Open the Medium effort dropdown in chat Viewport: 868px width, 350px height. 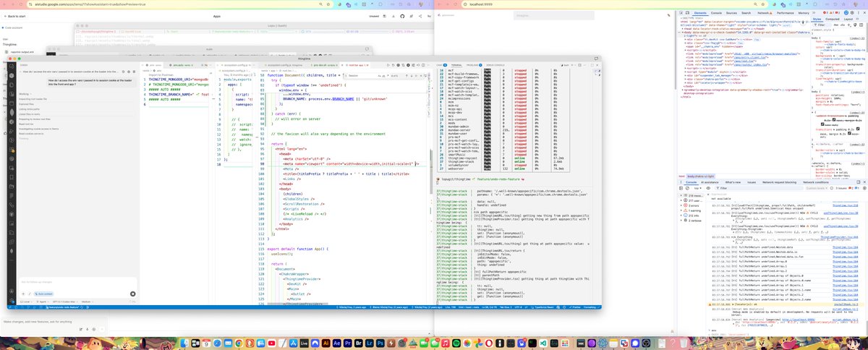pos(88,300)
